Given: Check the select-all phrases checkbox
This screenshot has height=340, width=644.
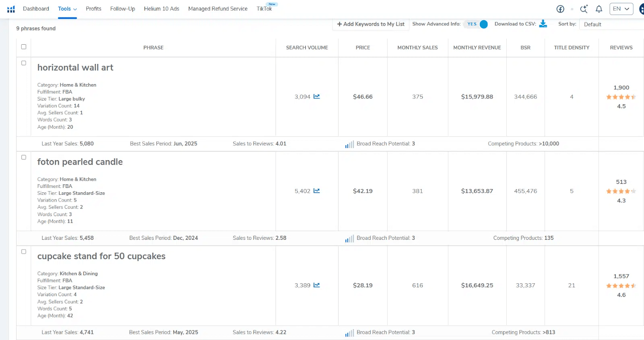Looking at the screenshot, I should pos(24,47).
